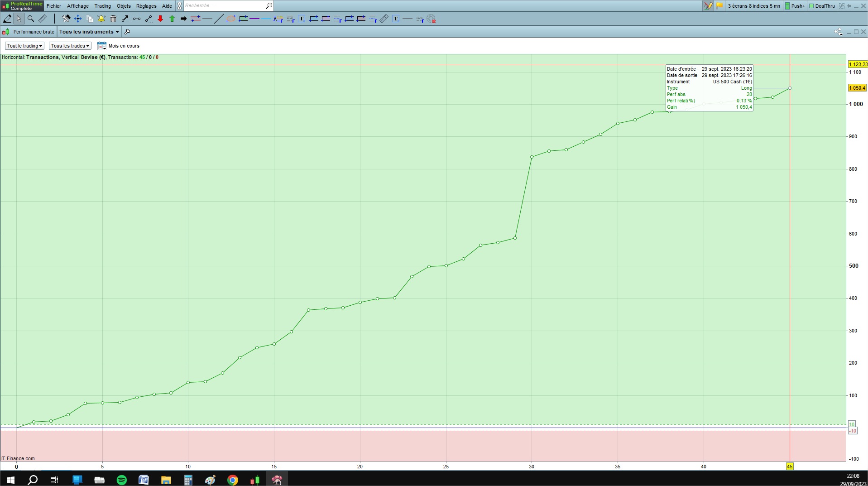
Task: Select the diagonal line drawing tool
Action: (x=219, y=19)
